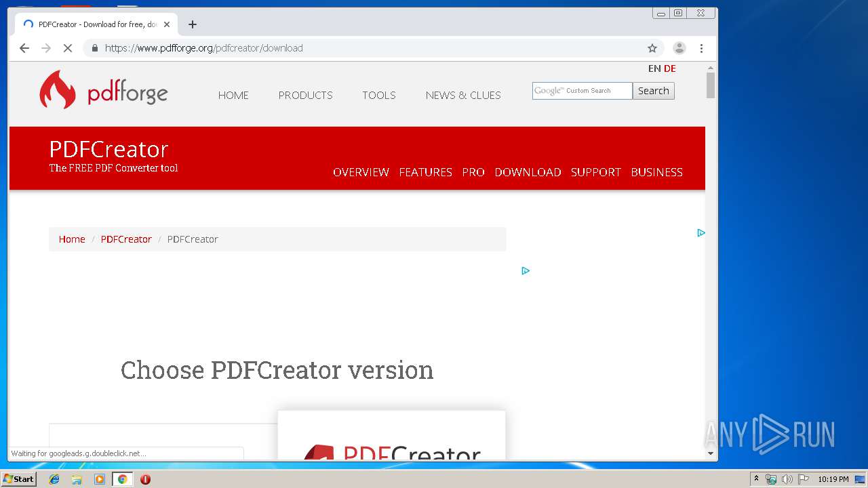Open the PRODUCTS navigation menu
Viewport: 868px width, 488px height.
(305, 95)
